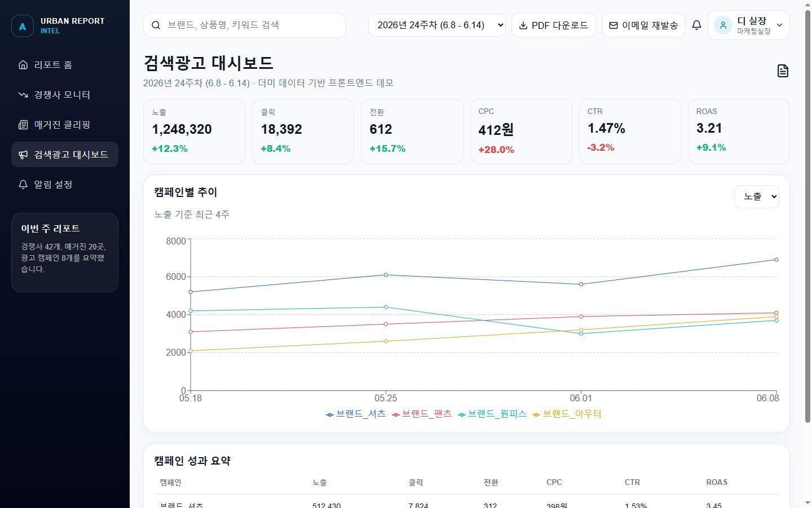Screen dimensions: 812x508
Task: Toggle the 브랜드_셔츠 legend series
Action: click(356, 414)
